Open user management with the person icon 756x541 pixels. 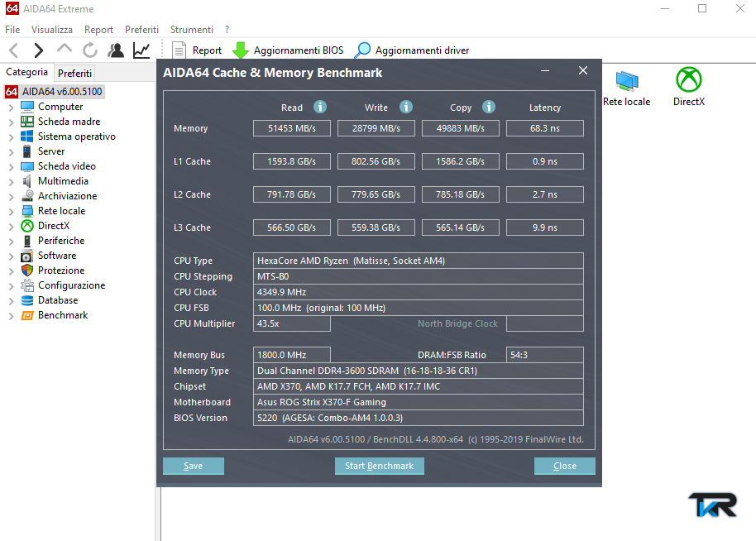[116, 50]
